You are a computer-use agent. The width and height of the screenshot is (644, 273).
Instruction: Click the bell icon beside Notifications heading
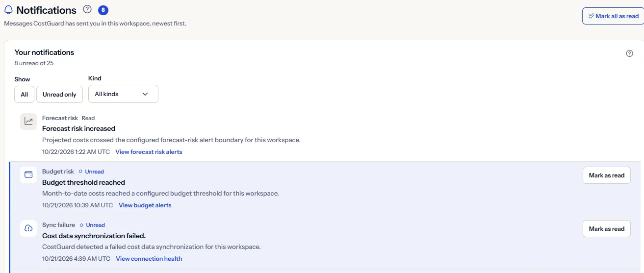(8, 10)
